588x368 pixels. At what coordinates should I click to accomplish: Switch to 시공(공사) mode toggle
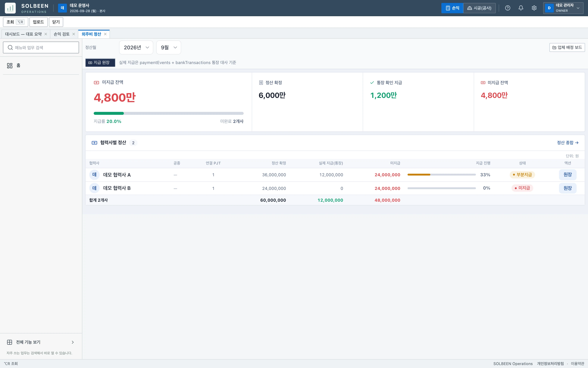click(x=479, y=8)
